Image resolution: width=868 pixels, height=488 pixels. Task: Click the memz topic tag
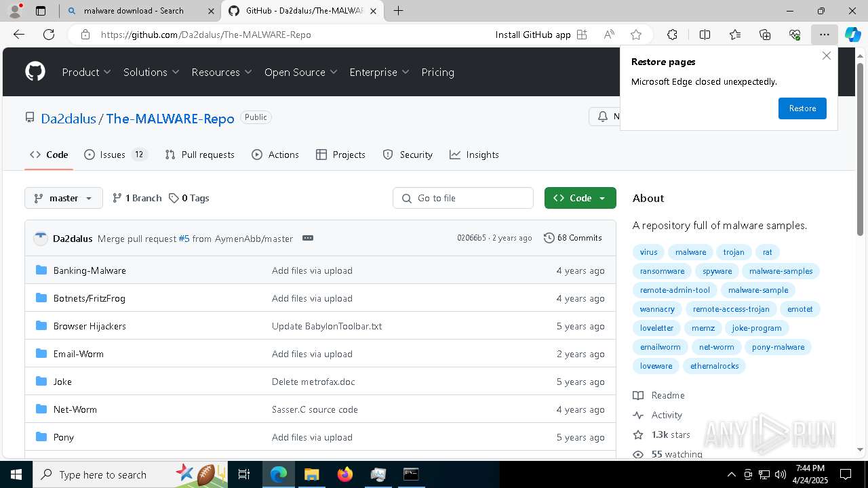click(x=703, y=328)
